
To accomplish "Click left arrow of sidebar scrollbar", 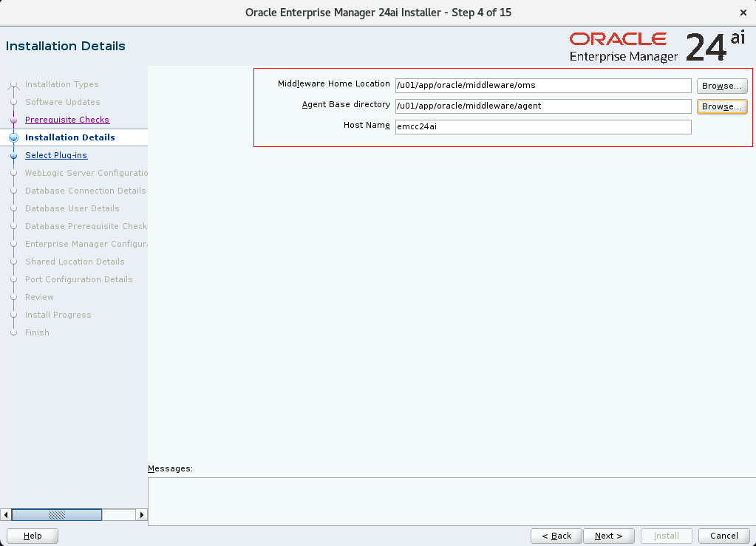I will 6,515.
